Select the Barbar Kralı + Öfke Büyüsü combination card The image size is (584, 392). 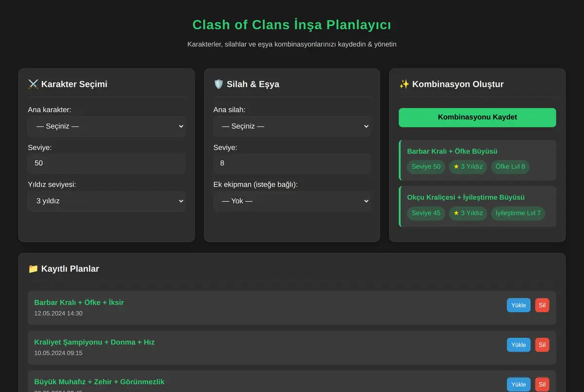477,160
